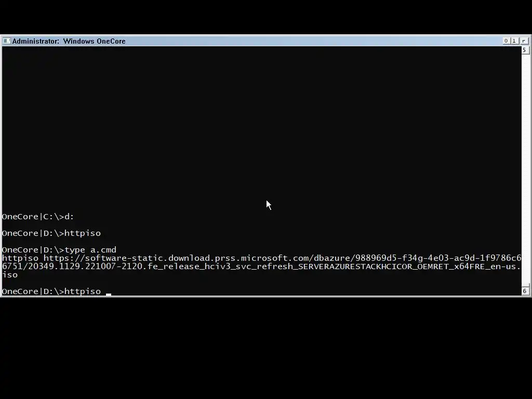Click the first 'OneCore|D:\>httpiso' line

(x=51, y=233)
